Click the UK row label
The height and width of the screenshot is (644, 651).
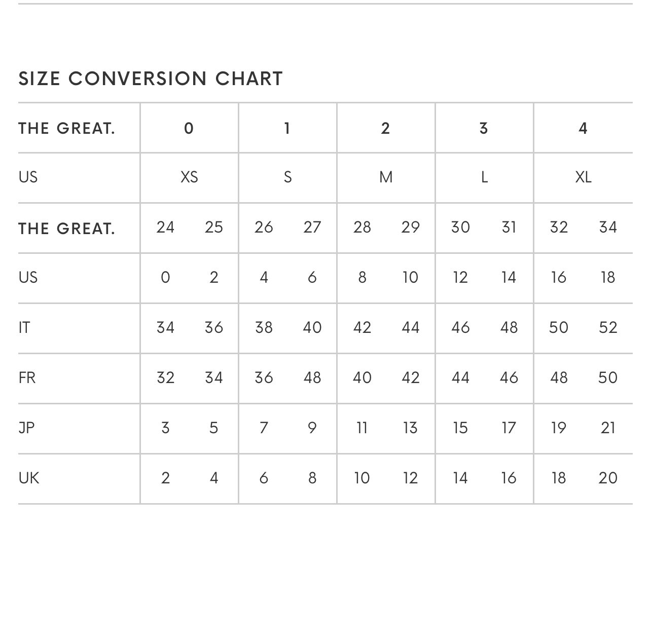click(x=29, y=478)
